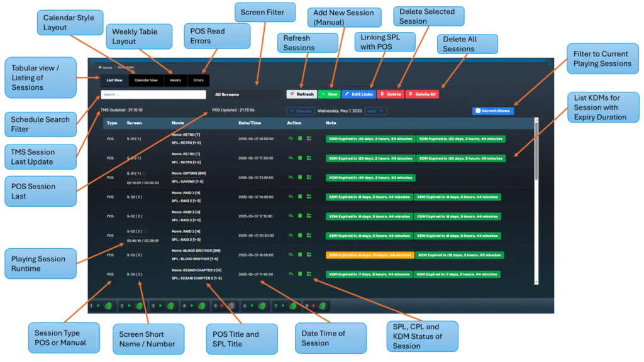Open the Errors tab
This screenshot has height=362, width=644.
point(198,80)
